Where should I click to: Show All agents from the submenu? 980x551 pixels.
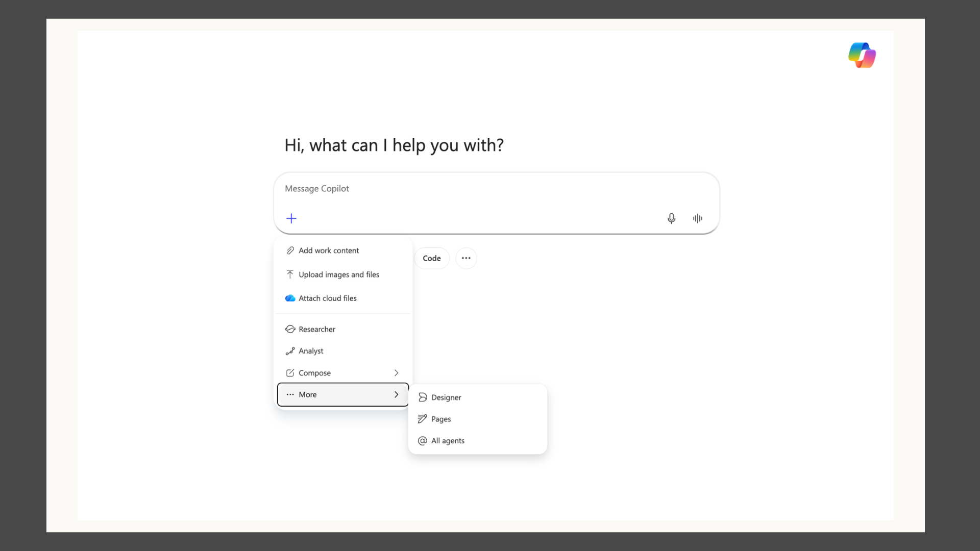pyautogui.click(x=478, y=441)
